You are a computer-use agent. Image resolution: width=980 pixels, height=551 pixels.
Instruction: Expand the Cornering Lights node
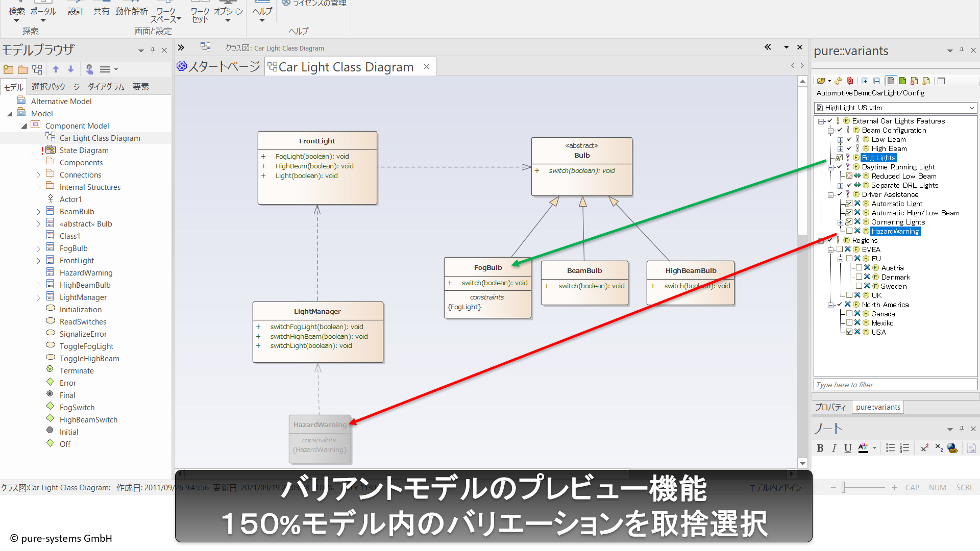pyautogui.click(x=840, y=222)
